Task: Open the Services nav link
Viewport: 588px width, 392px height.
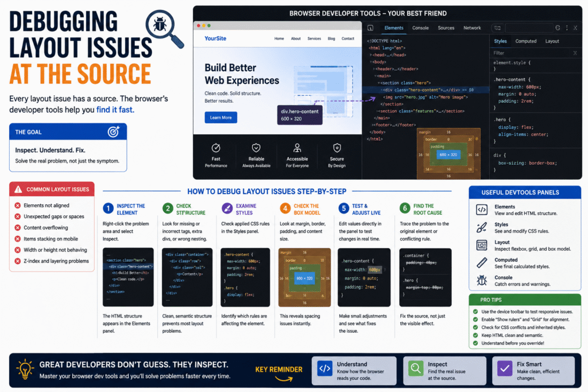Action: click(x=314, y=38)
